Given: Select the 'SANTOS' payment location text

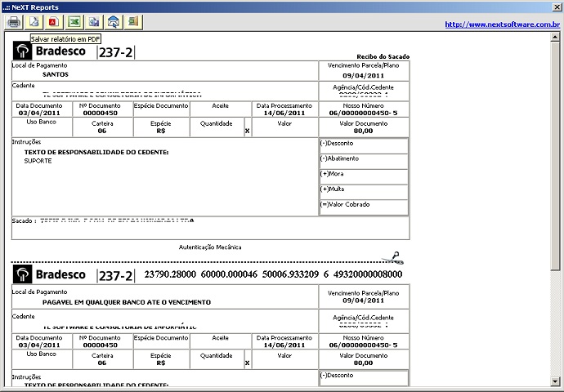Looking at the screenshot, I should point(56,74).
